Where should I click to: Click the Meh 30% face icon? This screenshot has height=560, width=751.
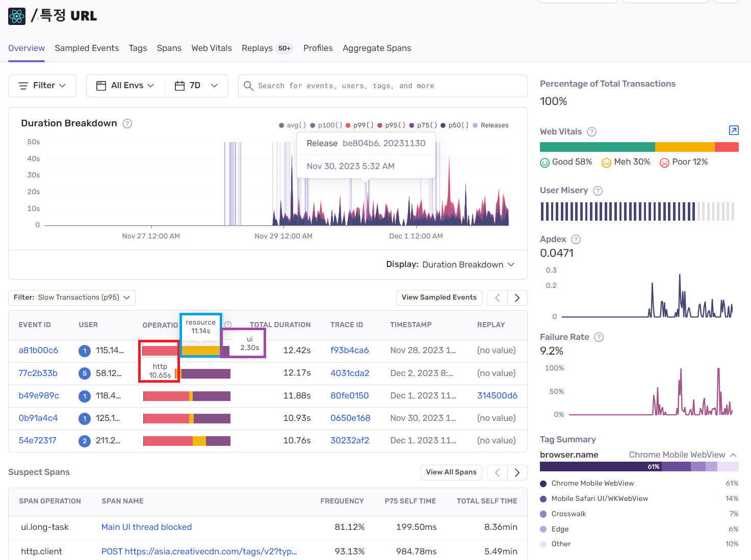(x=606, y=163)
